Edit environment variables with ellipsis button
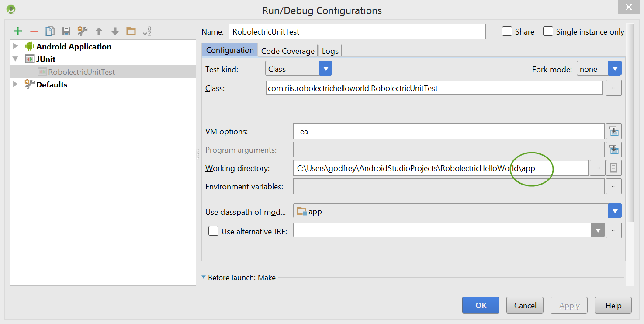644x324 pixels. 614,186
